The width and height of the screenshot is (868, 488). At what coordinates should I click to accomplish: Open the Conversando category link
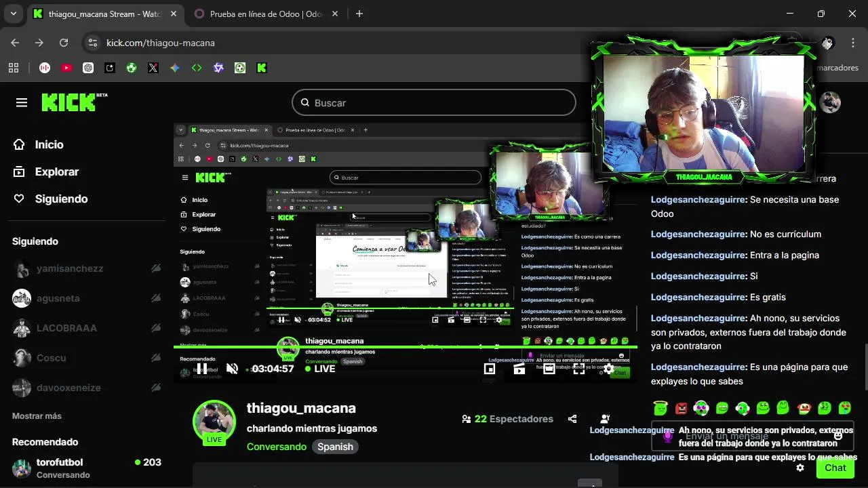click(x=277, y=447)
